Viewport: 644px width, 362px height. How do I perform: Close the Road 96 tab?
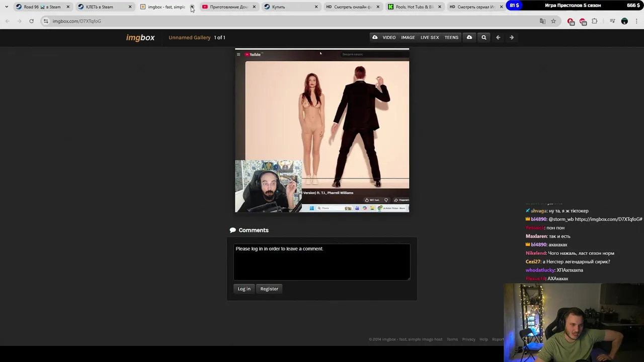coord(68,7)
